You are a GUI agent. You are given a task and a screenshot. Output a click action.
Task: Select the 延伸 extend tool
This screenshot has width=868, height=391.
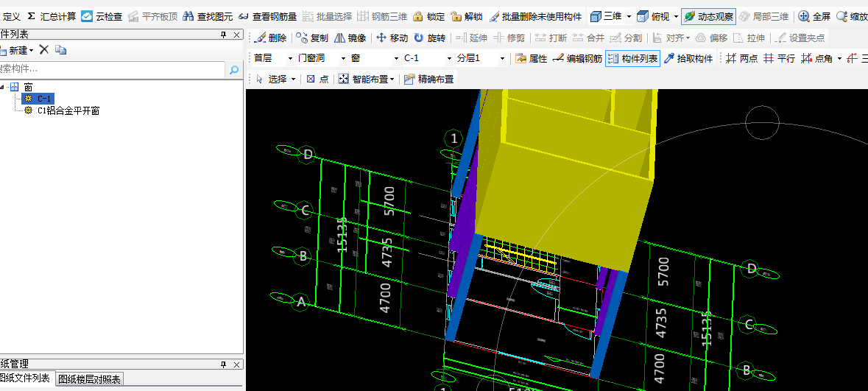coord(472,38)
